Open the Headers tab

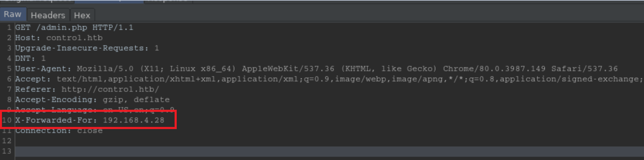tap(48, 15)
